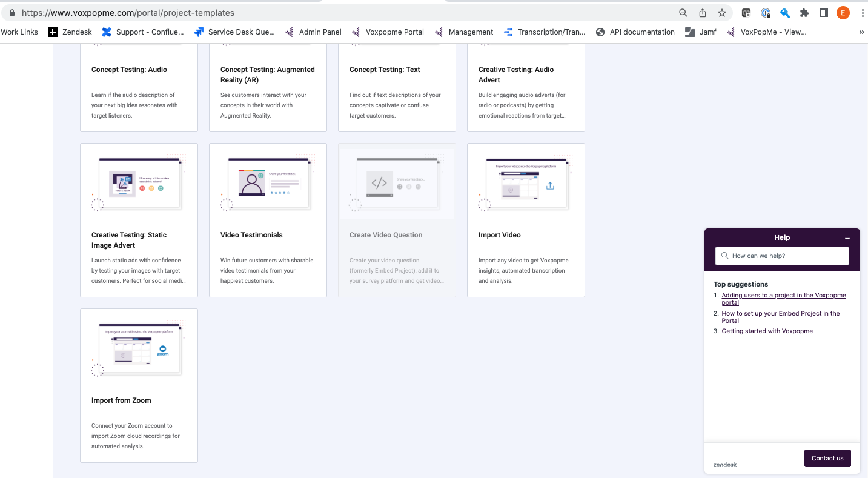
Task: Open the Chrome extensions puzzle icon
Action: (804, 13)
